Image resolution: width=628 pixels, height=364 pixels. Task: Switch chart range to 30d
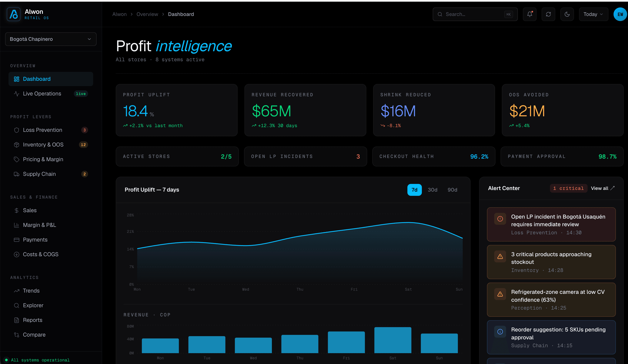[x=432, y=190]
